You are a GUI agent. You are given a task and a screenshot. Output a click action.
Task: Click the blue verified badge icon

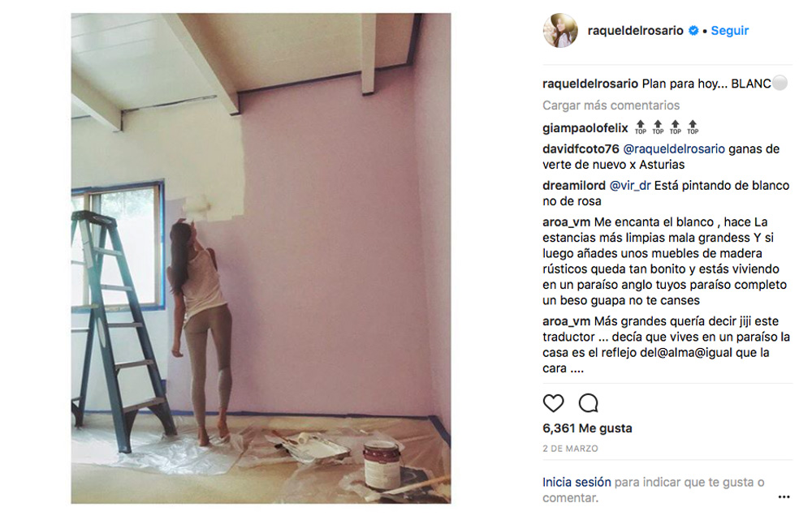693,31
